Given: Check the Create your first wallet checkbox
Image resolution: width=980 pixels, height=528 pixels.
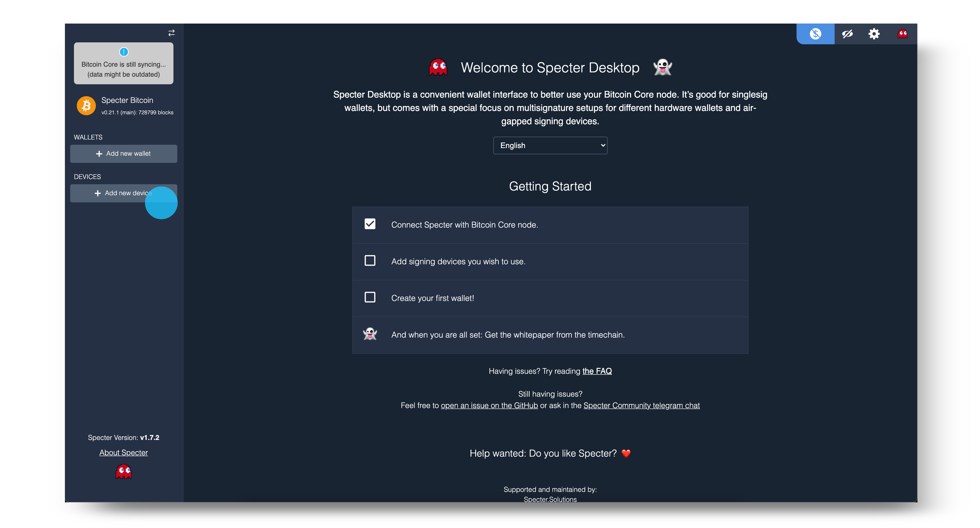Looking at the screenshot, I should click(370, 297).
